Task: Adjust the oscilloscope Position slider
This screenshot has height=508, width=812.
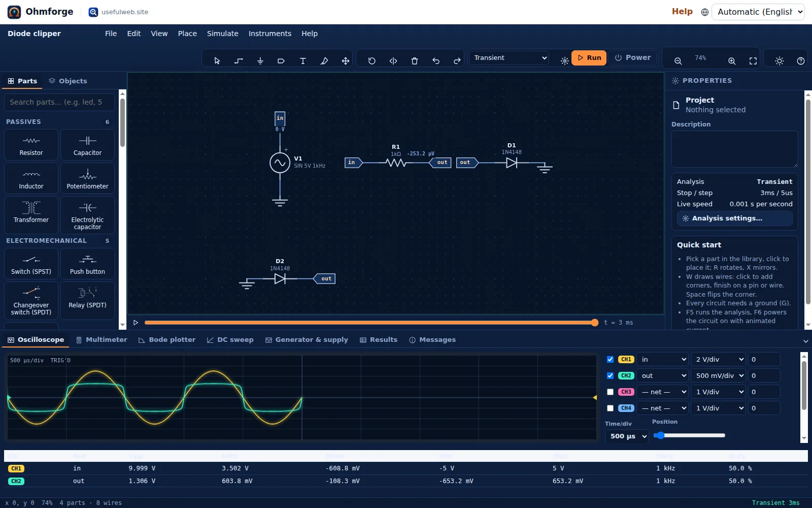Action: [x=689, y=435]
